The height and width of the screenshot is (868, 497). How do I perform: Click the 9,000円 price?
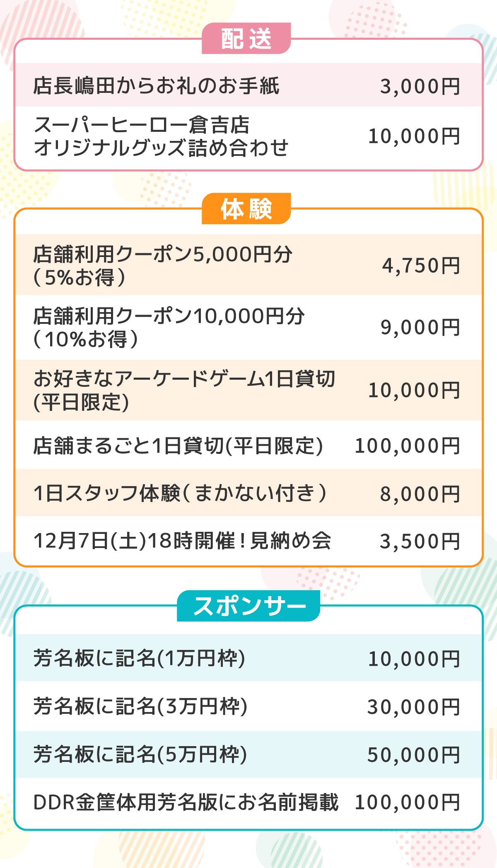click(420, 327)
